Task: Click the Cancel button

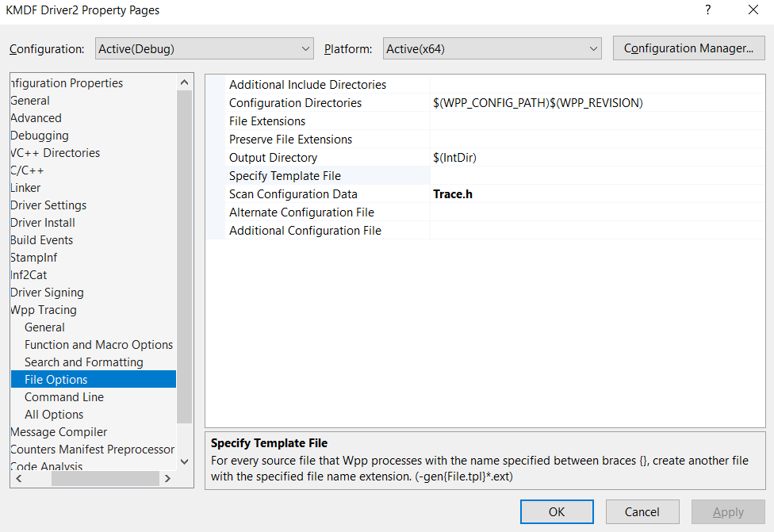Action: pos(642,511)
